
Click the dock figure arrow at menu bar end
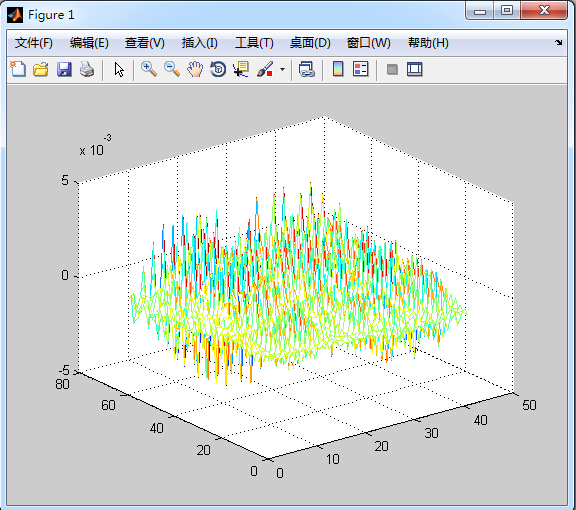click(x=559, y=43)
